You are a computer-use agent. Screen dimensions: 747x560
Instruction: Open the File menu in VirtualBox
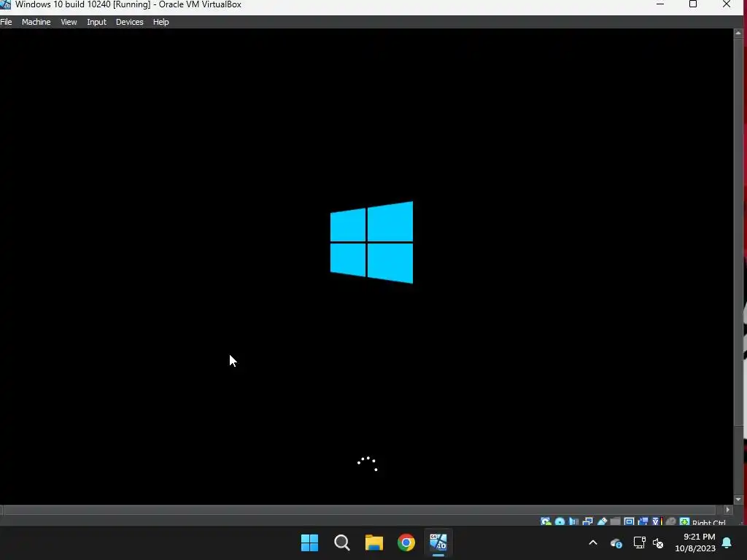point(6,22)
